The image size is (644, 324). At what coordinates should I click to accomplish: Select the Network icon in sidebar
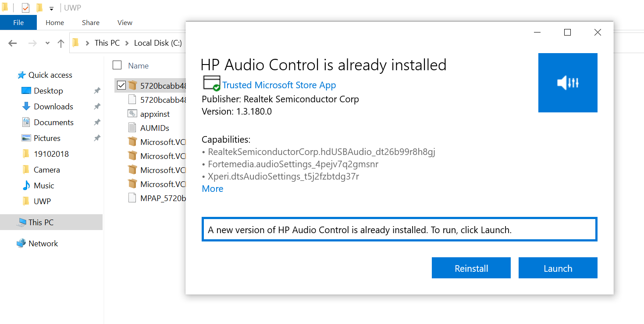coord(21,243)
